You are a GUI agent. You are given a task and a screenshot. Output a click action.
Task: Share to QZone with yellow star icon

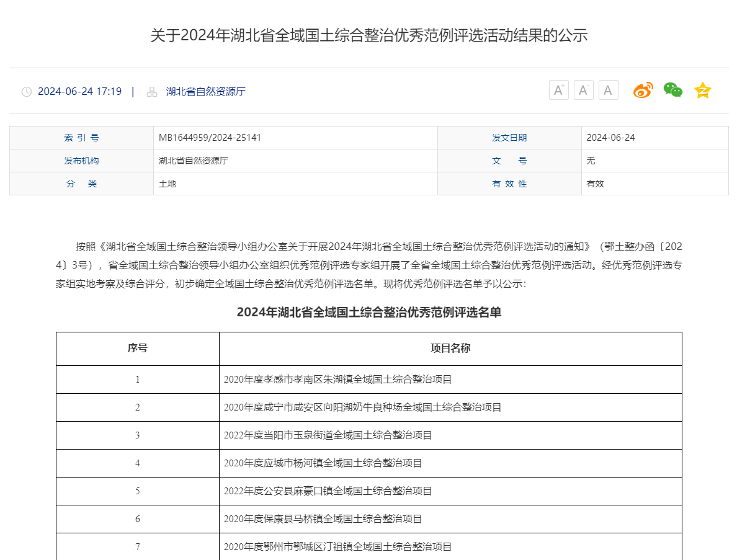pos(702,91)
